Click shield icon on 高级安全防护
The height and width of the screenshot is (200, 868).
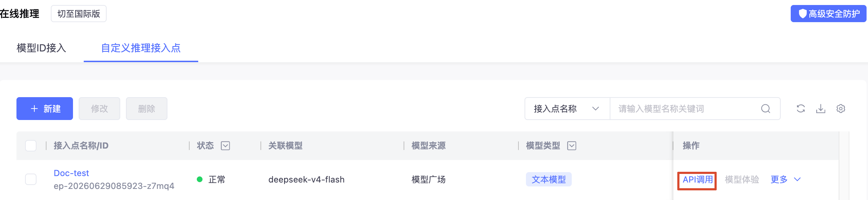(x=803, y=14)
